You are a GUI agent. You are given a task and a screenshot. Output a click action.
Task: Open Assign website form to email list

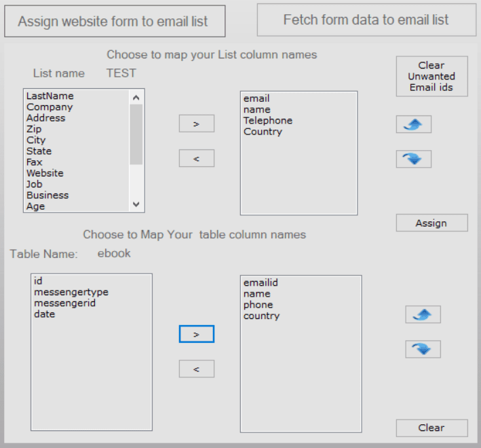[x=115, y=21]
